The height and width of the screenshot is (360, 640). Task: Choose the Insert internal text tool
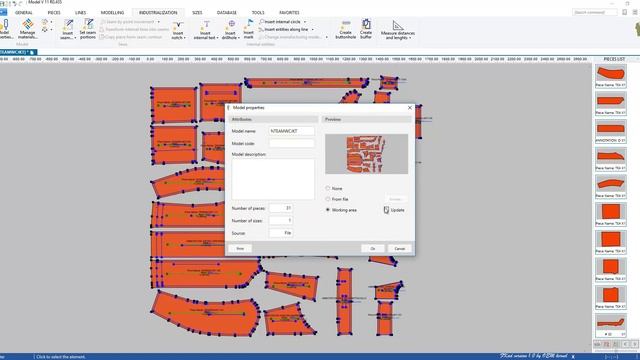[x=206, y=29]
